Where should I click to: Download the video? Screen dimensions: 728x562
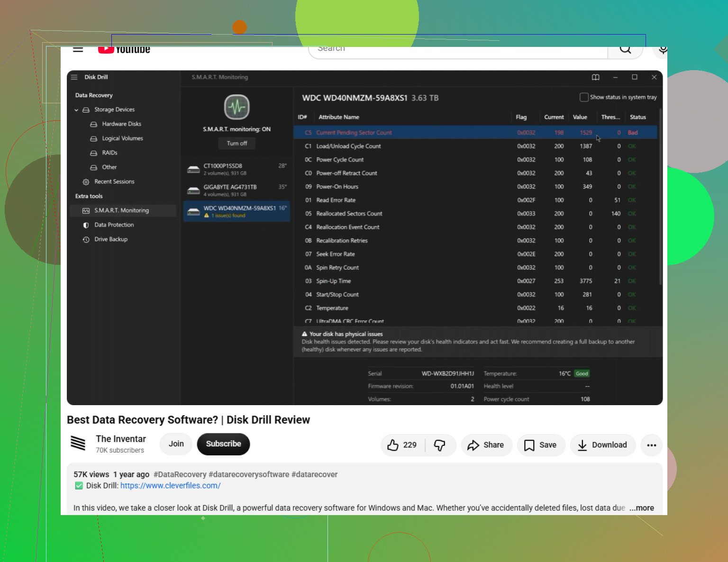603,445
